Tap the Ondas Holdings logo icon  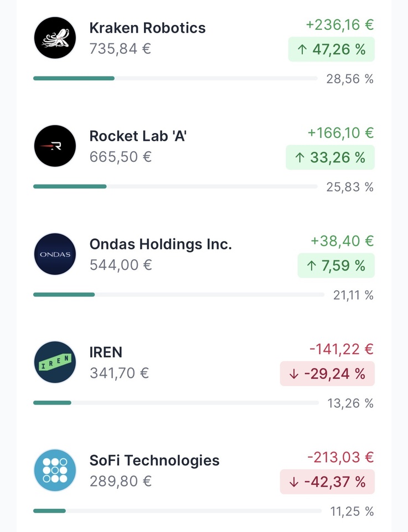pos(55,254)
